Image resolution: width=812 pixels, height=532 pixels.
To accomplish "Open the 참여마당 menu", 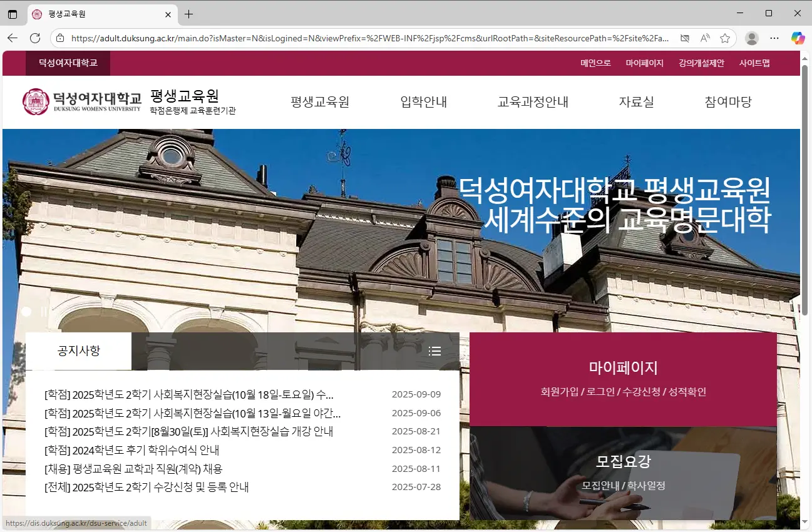I will [727, 102].
